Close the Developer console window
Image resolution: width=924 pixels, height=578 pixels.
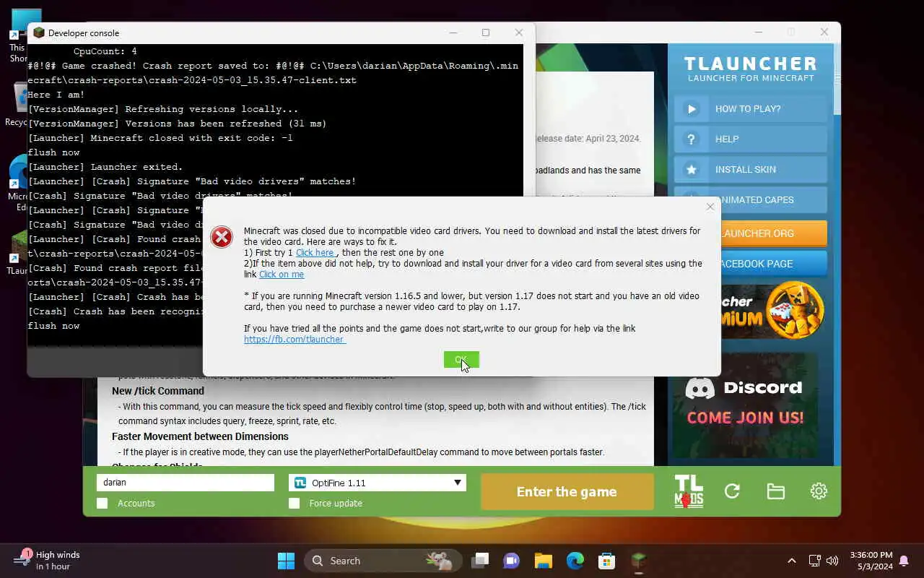pyautogui.click(x=519, y=33)
